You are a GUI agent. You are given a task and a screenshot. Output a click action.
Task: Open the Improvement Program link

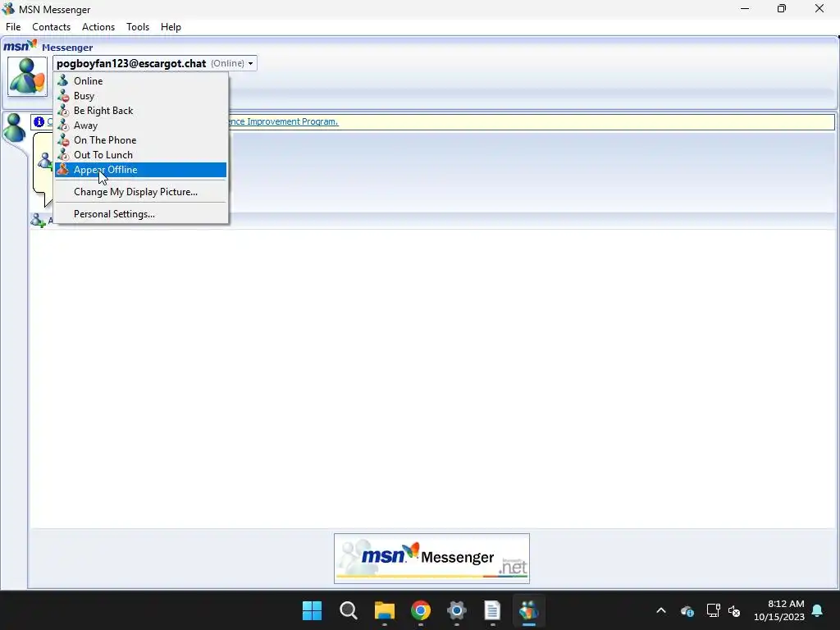point(284,121)
